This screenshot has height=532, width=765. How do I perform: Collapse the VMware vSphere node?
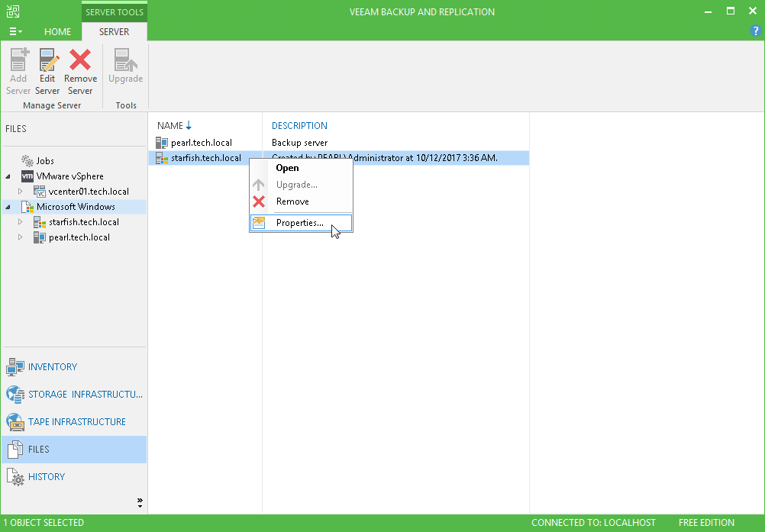[x=8, y=176]
